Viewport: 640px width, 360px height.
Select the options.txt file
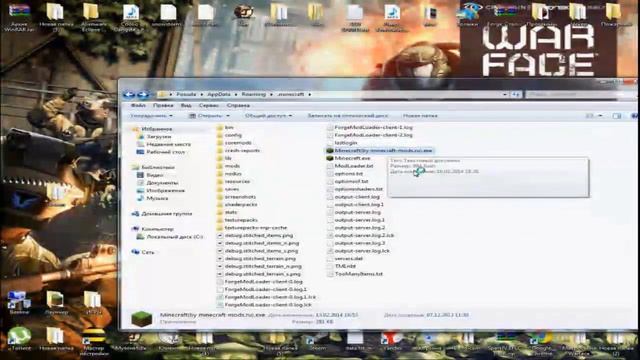[349, 174]
